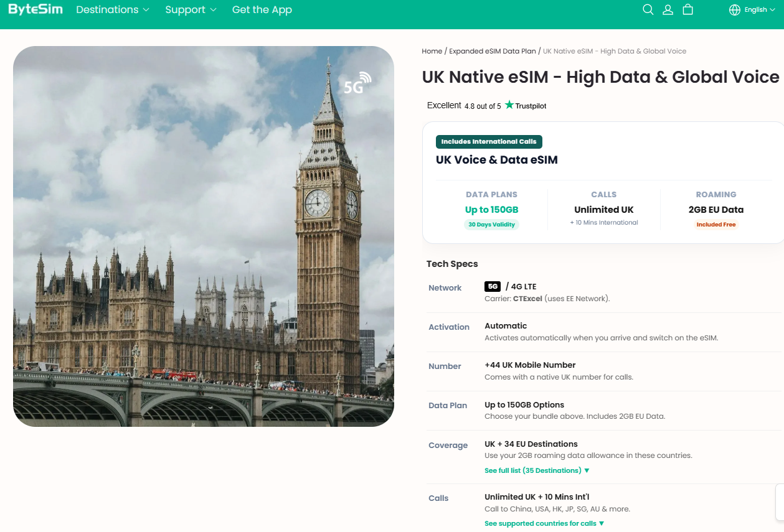Click the globe language icon
Image resolution: width=784 pixels, height=532 pixels.
[735, 10]
